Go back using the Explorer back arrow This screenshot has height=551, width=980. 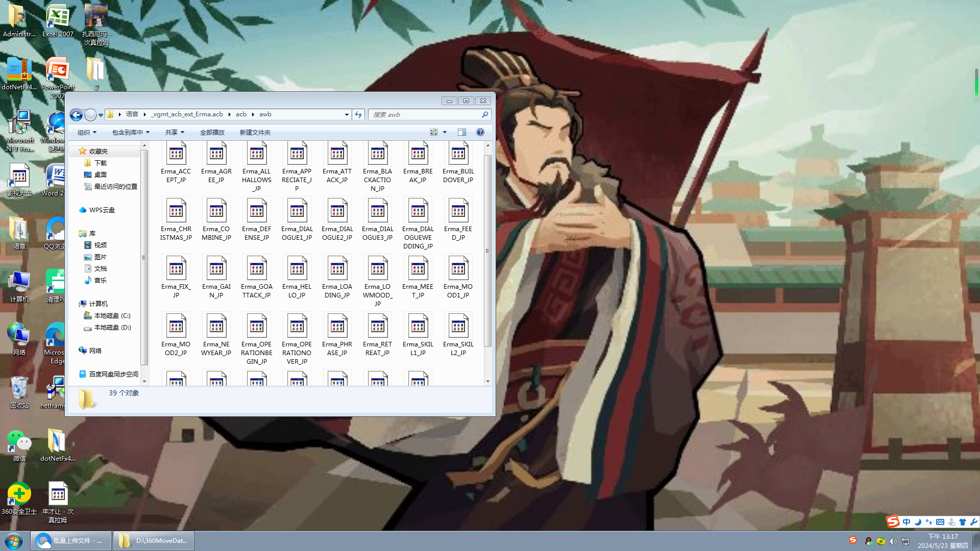click(76, 115)
